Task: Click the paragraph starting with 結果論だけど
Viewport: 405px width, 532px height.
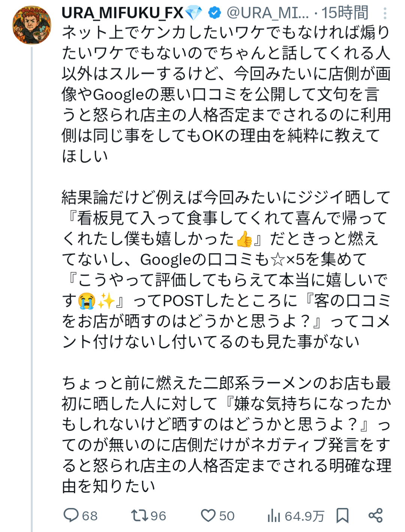Action: click(x=226, y=269)
